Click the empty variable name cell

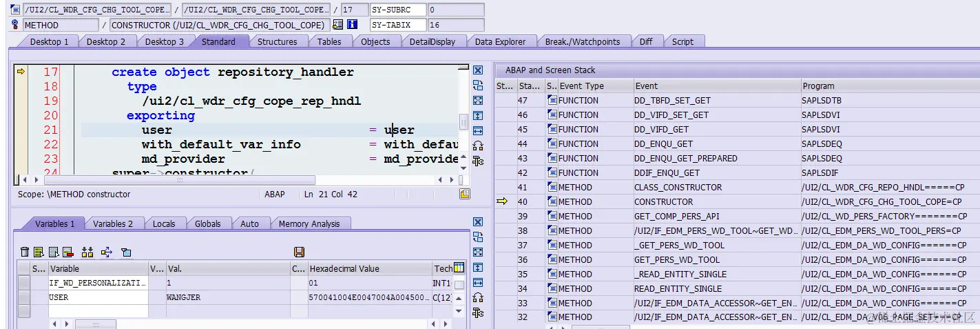click(98, 312)
